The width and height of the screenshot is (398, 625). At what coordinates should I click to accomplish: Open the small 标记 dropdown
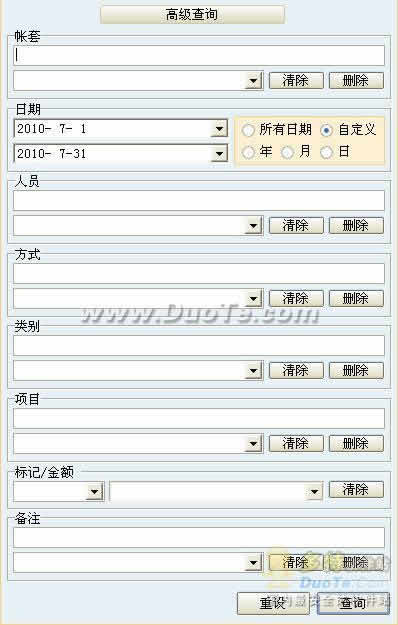click(x=95, y=491)
